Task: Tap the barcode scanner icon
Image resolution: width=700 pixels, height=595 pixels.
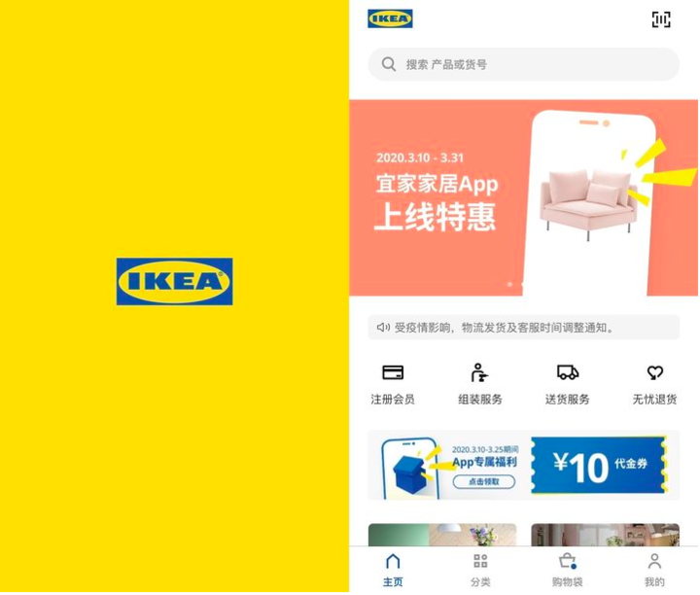Action: pos(661,19)
